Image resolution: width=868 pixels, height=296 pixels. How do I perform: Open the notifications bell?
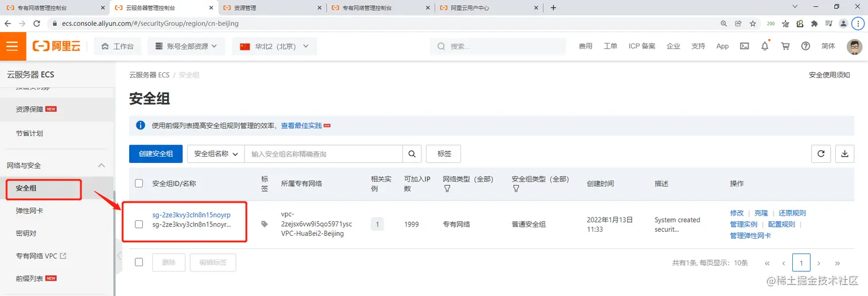[765, 46]
